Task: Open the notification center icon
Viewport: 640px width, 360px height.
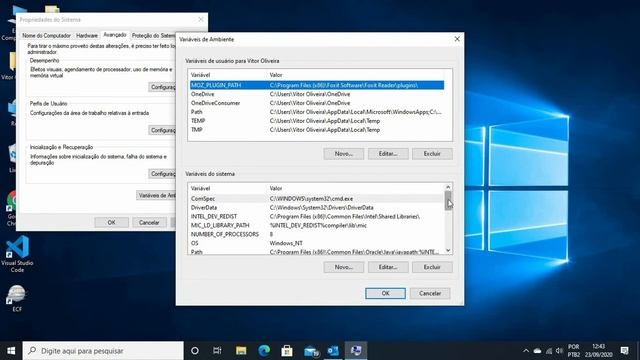Action: pyautogui.click(x=624, y=351)
